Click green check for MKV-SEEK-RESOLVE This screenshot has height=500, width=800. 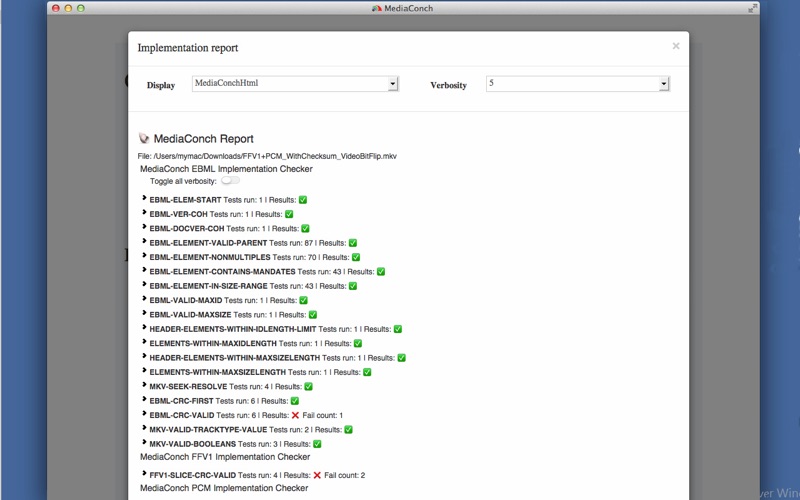308,386
